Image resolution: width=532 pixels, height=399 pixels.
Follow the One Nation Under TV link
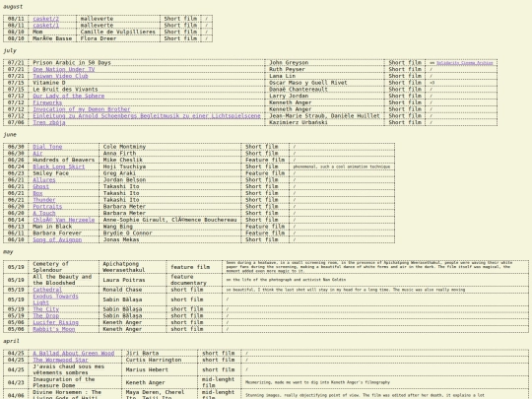pyautogui.click(x=63, y=69)
